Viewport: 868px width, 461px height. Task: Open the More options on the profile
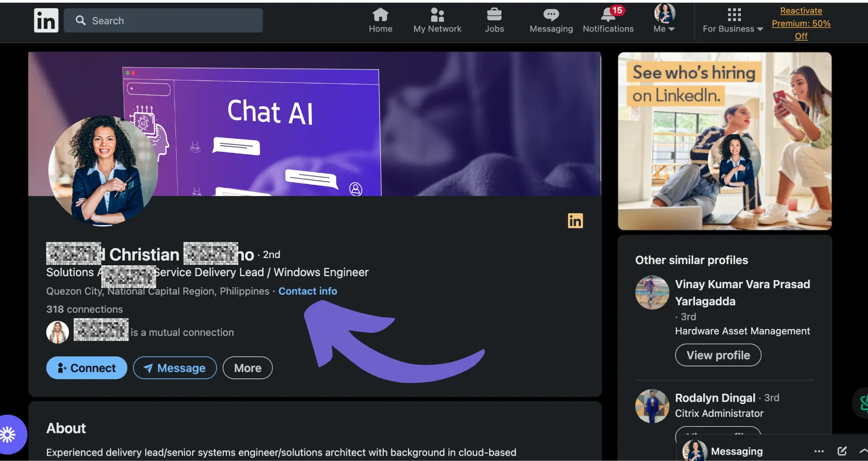point(247,367)
